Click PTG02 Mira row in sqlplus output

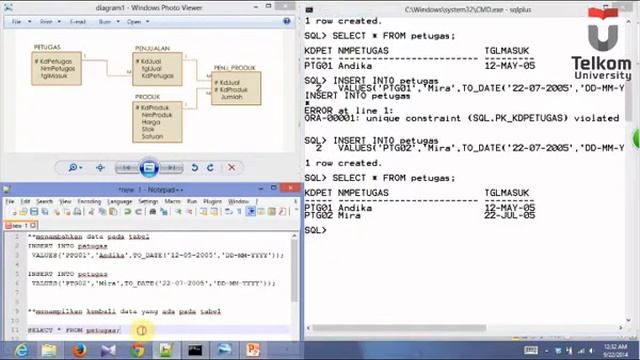(x=420, y=216)
